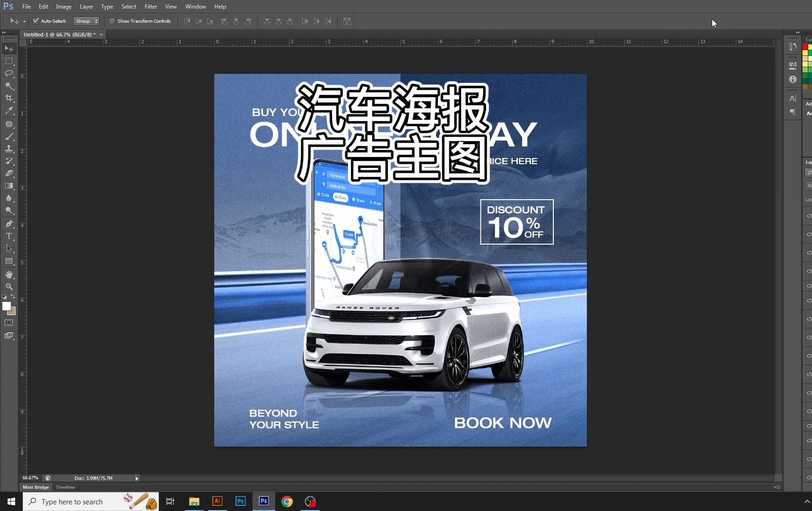
Task: Select the Path Selection tool
Action: pos(9,248)
